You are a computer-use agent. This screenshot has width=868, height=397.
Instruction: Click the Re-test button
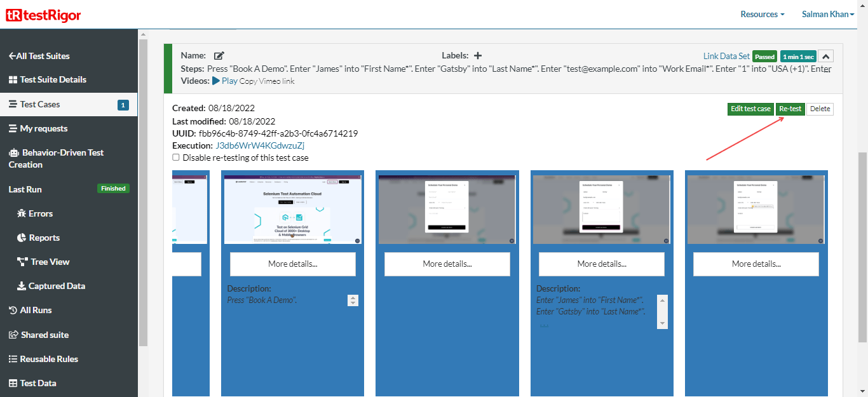click(x=790, y=109)
